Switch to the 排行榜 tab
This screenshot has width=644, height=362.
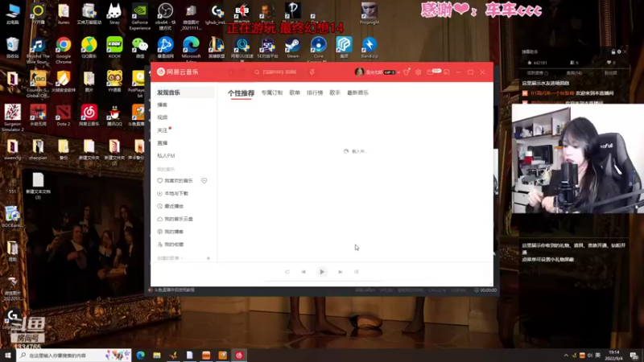pyautogui.click(x=315, y=93)
